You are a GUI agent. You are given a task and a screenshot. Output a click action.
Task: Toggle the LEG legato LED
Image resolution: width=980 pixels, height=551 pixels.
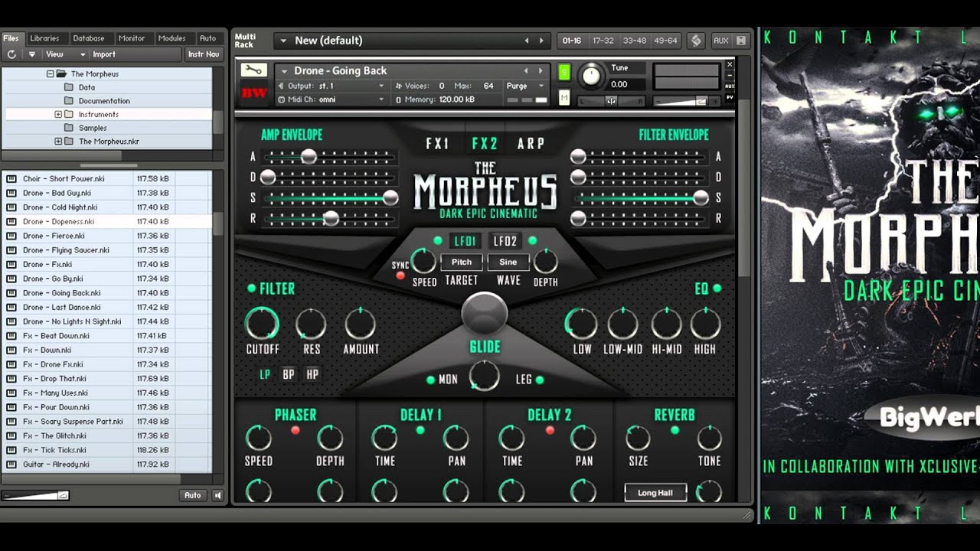coord(540,380)
